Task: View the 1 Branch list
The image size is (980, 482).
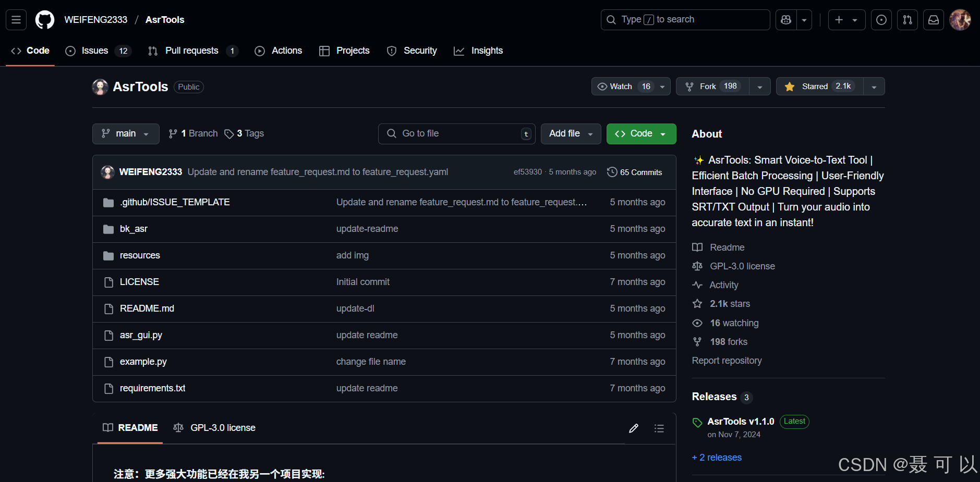Action: click(x=193, y=134)
